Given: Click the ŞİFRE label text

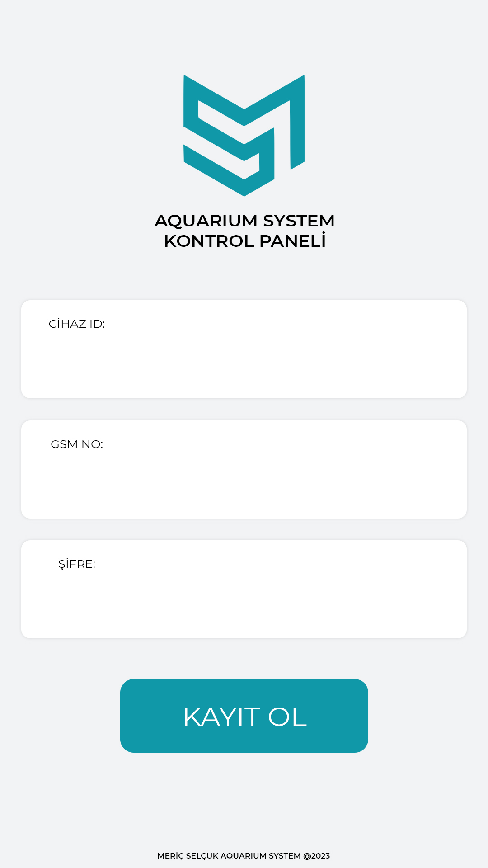Looking at the screenshot, I should pos(77,564).
